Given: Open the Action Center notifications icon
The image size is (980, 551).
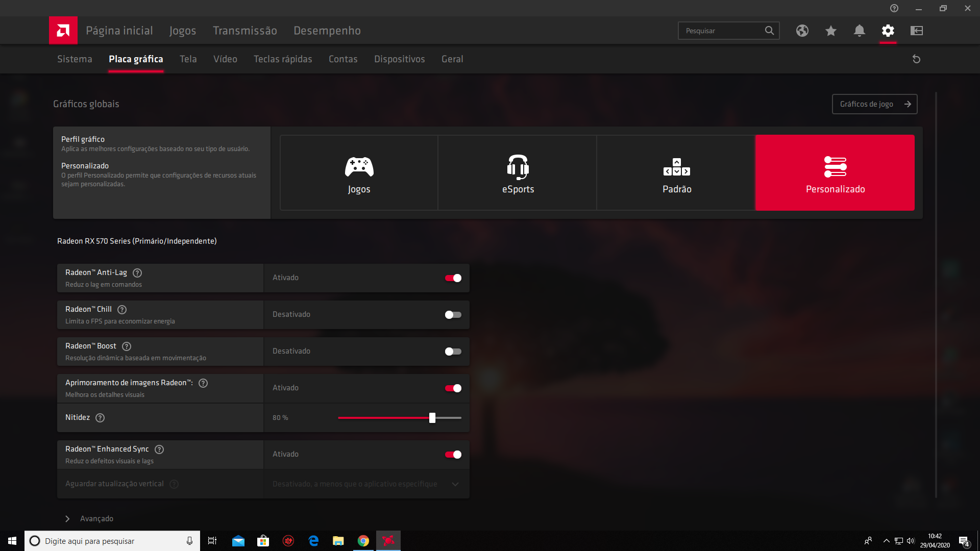Looking at the screenshot, I should [x=964, y=541].
